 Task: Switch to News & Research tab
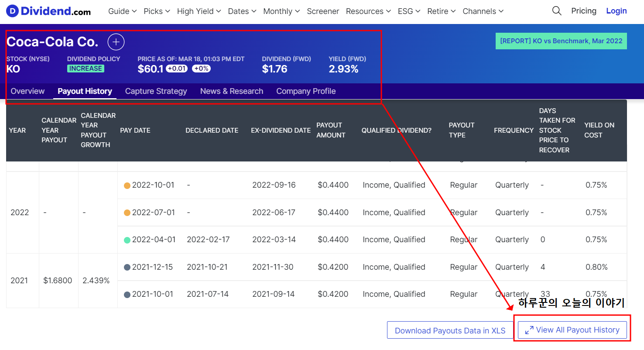point(232,91)
